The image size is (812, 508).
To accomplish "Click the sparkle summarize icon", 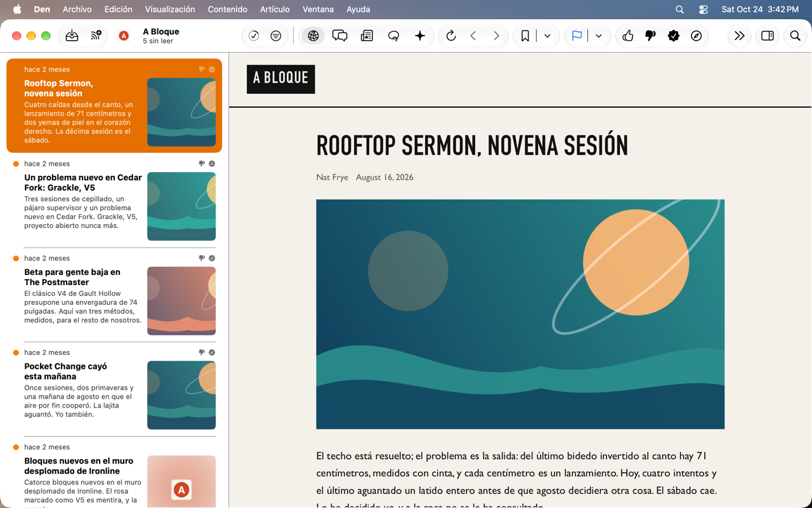I will pos(420,36).
